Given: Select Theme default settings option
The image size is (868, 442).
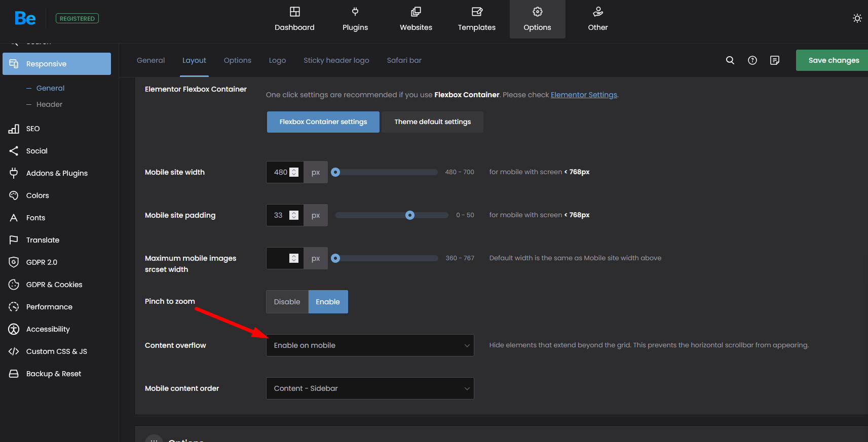Looking at the screenshot, I should point(433,122).
